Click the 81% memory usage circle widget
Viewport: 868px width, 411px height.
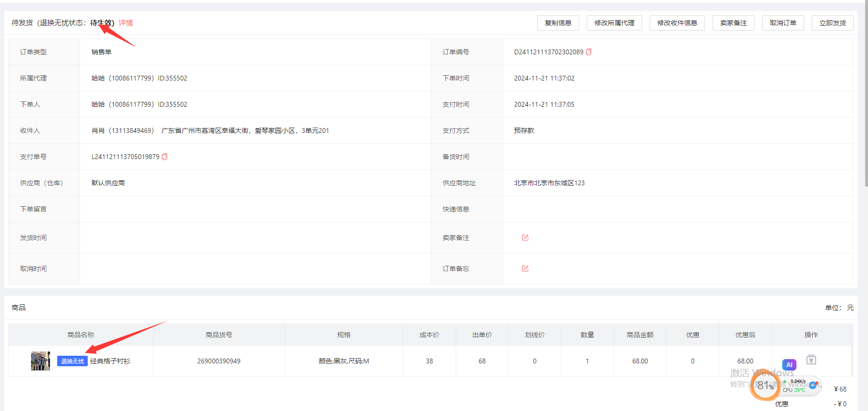click(x=765, y=386)
